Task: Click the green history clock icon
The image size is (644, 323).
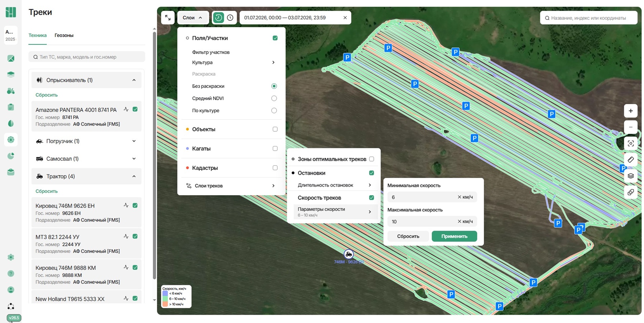Action: [218, 18]
